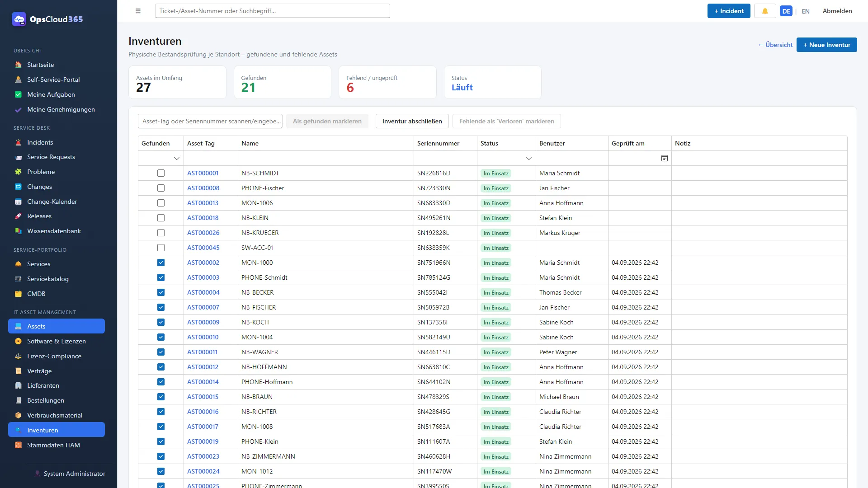The height and width of the screenshot is (488, 868).
Task: Open the Geprüft am date picker icon
Action: pos(665,158)
